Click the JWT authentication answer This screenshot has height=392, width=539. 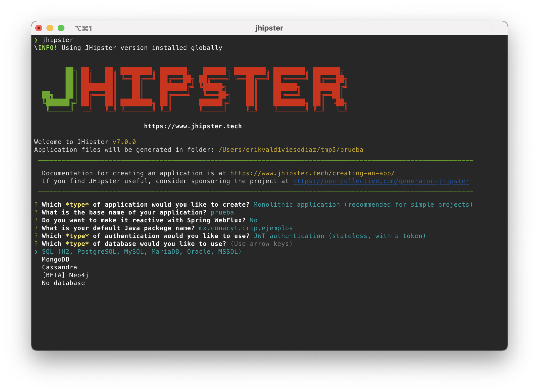tap(340, 236)
